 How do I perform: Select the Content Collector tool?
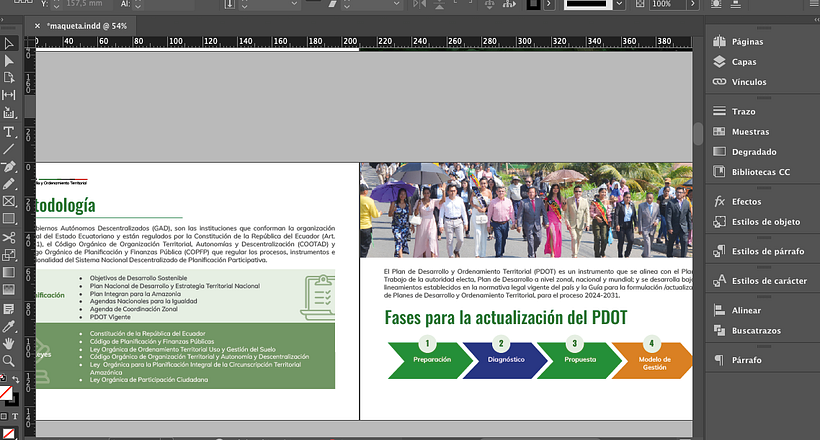[9, 112]
